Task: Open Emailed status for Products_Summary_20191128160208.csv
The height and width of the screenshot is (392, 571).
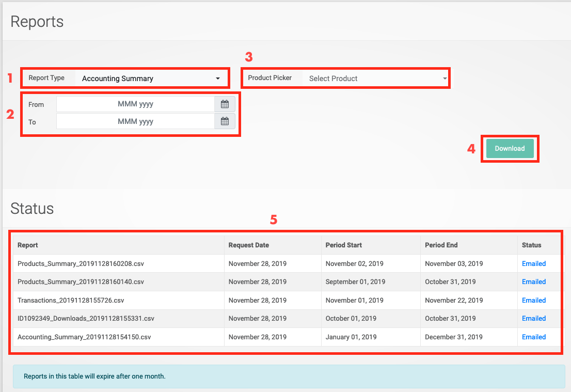Action: click(533, 264)
